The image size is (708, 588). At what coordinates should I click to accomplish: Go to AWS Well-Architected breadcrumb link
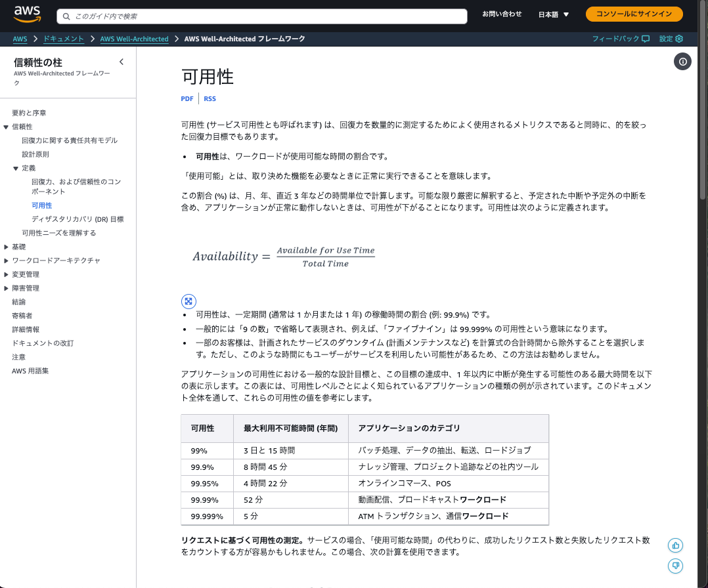[134, 39]
